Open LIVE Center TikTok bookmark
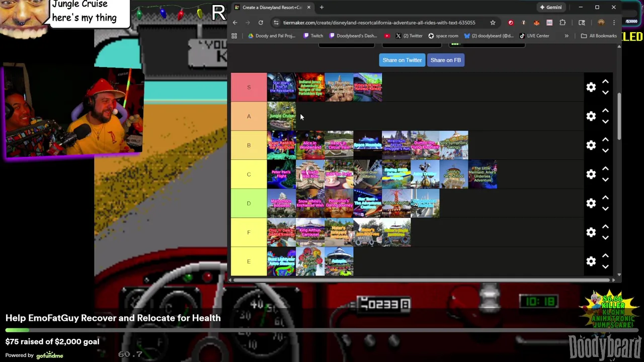644x362 pixels. [x=534, y=36]
